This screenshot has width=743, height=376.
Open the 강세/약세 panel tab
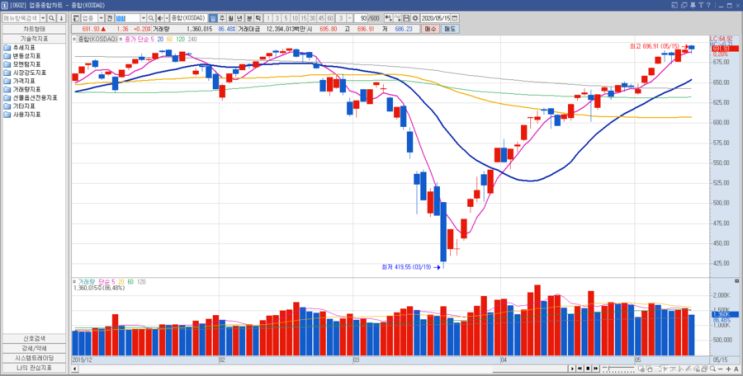(34, 348)
